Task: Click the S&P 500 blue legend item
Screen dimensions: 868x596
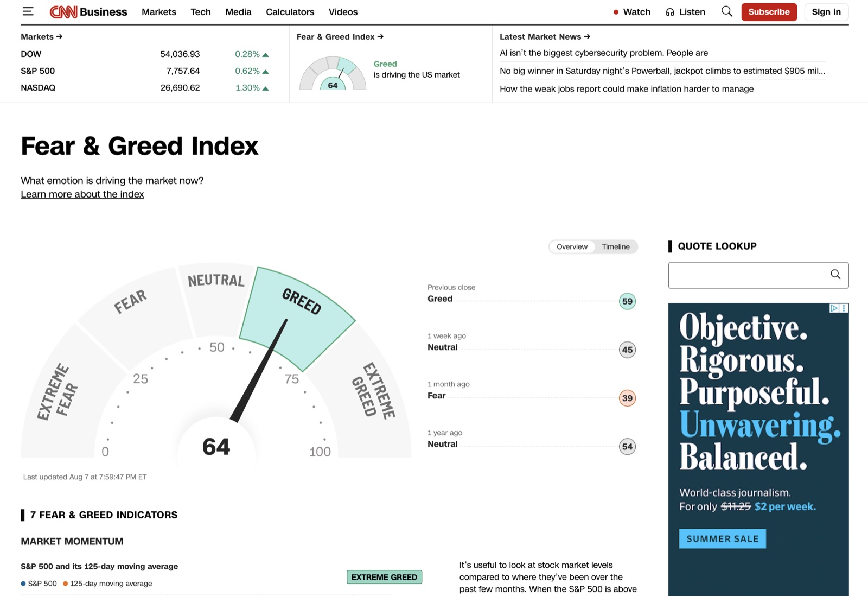Action: pyautogui.click(x=39, y=584)
